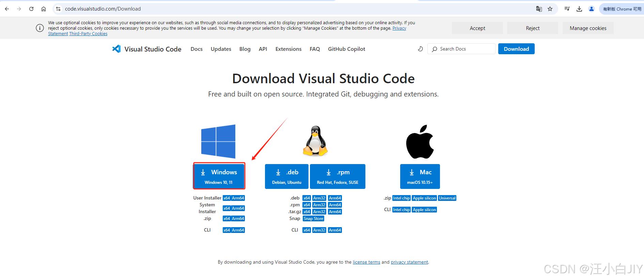Select Mac CLI Apple silicon download
The height and width of the screenshot is (280, 644).
(424, 210)
